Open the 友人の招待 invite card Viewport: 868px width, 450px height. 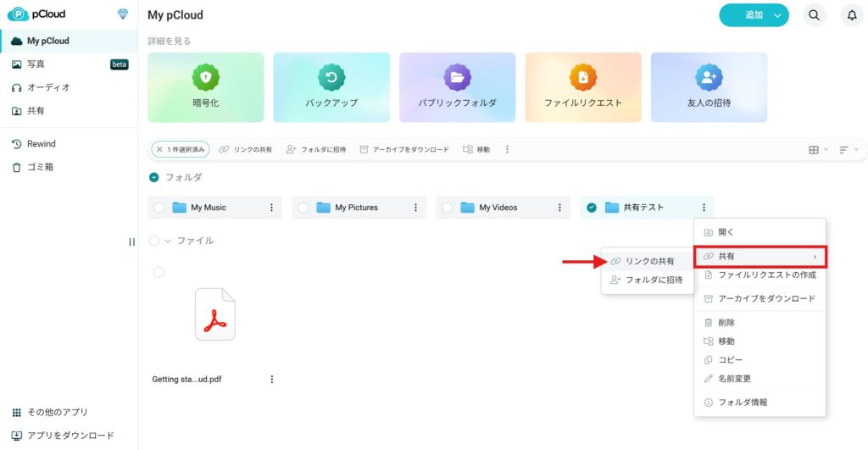709,87
